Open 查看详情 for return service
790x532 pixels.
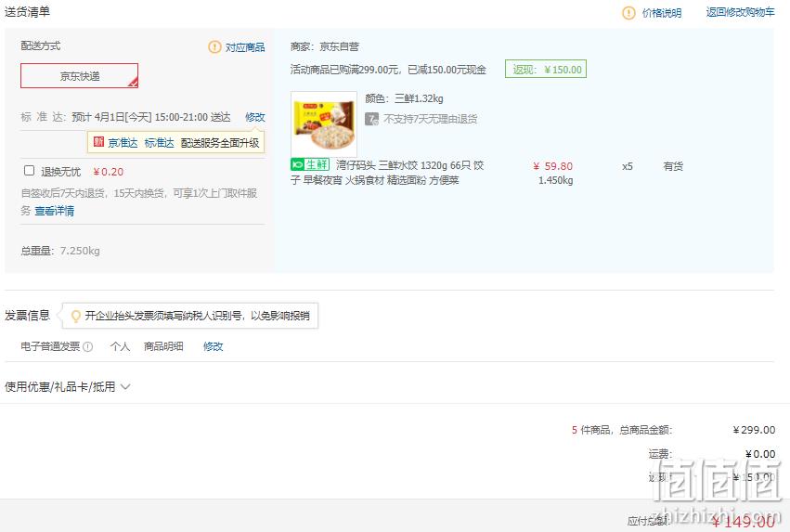tap(55, 211)
